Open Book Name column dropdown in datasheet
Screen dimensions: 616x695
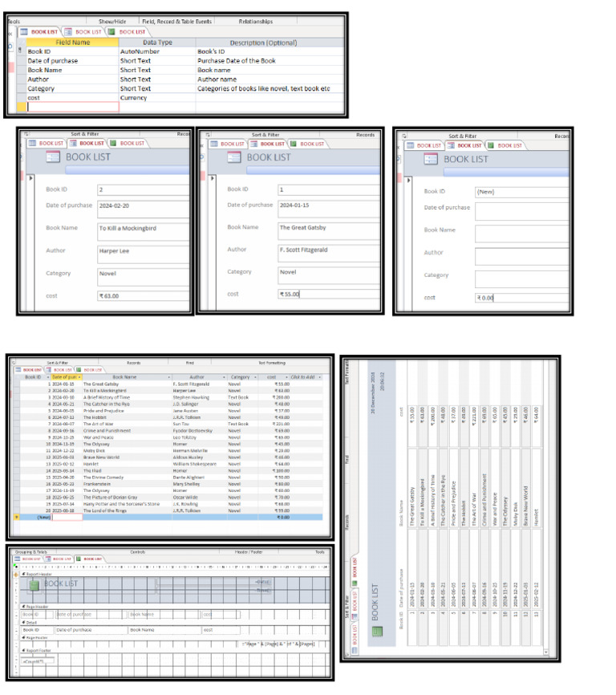coord(169,377)
